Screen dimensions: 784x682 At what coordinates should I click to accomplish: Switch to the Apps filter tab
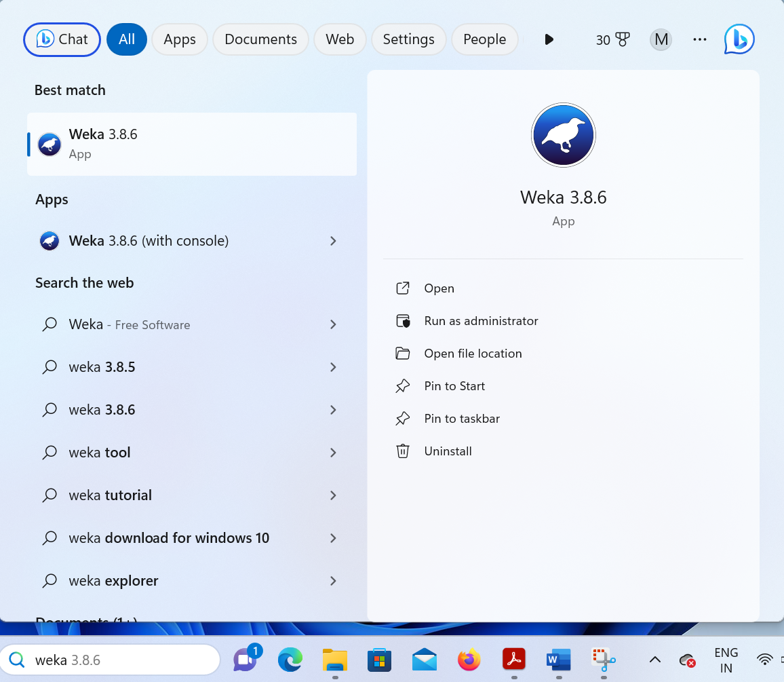[180, 39]
